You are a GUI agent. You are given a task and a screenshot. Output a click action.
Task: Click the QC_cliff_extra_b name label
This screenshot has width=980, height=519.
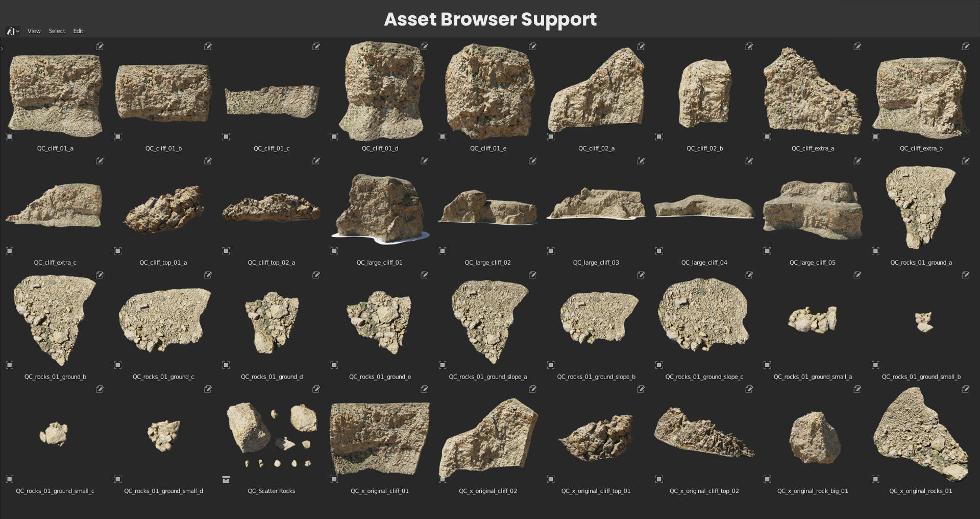point(921,149)
